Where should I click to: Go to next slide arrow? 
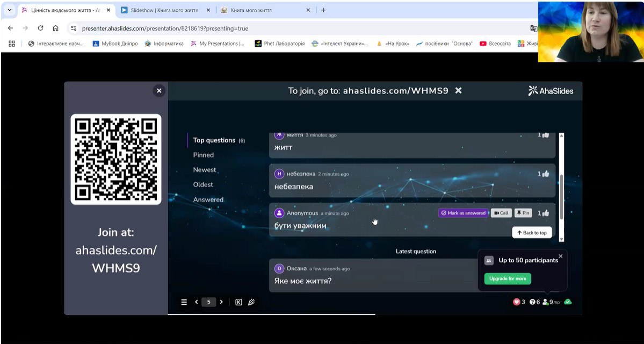[221, 302]
